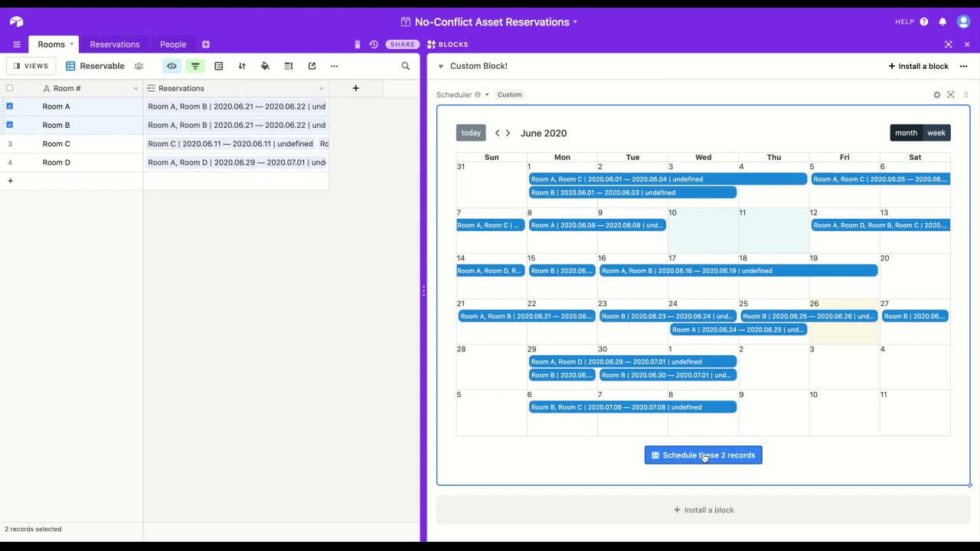Click Scheduler block drag handle icon
Image resolution: width=980 pixels, height=551 pixels.
[965, 95]
